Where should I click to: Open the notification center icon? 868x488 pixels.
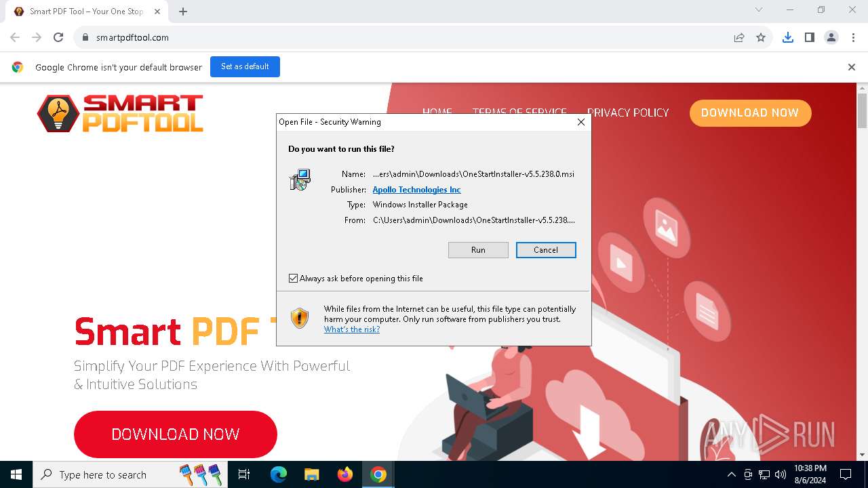846,474
